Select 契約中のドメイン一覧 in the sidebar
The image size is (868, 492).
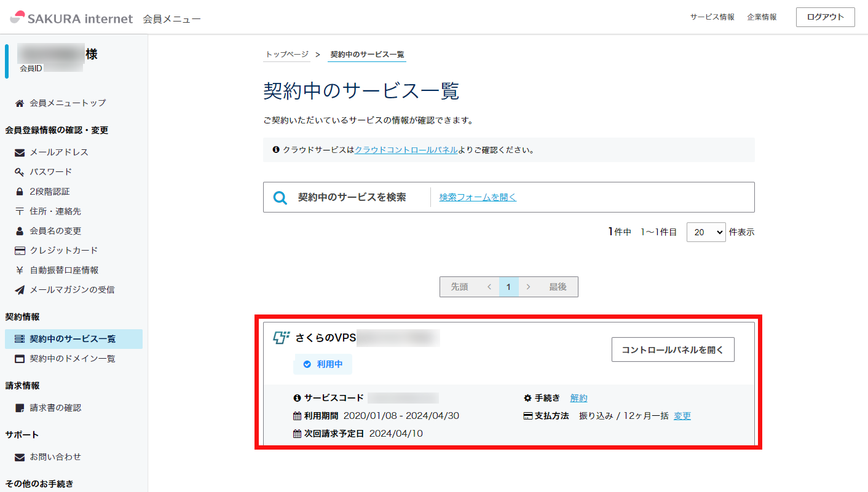click(74, 359)
